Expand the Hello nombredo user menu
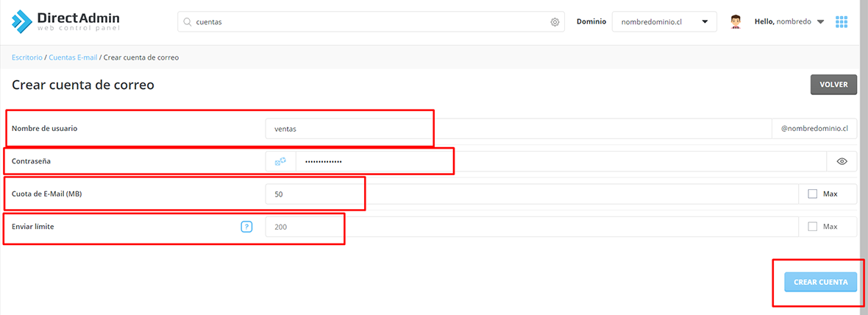 789,21
